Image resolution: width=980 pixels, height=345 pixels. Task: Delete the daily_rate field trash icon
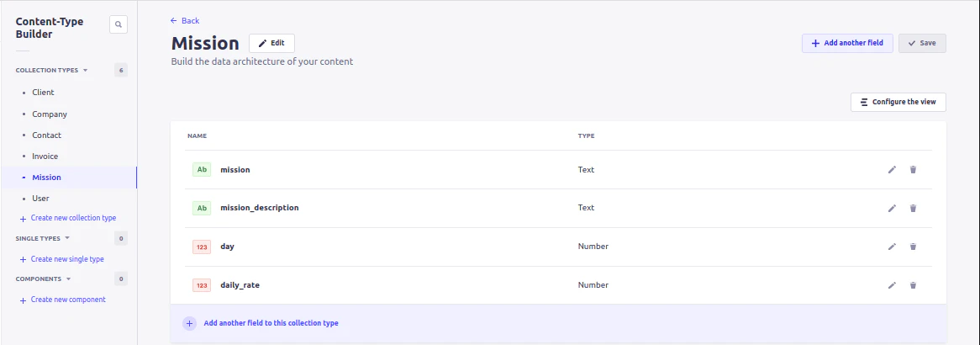click(914, 285)
